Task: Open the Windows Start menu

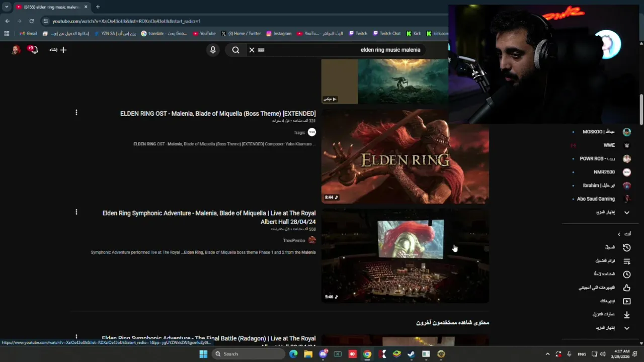Action: tap(203, 354)
